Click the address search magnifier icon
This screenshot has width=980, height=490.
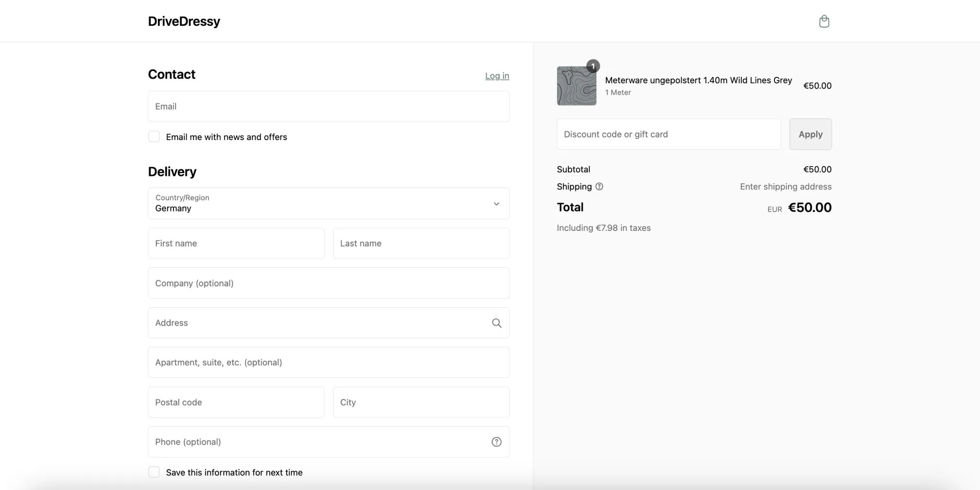coord(496,323)
